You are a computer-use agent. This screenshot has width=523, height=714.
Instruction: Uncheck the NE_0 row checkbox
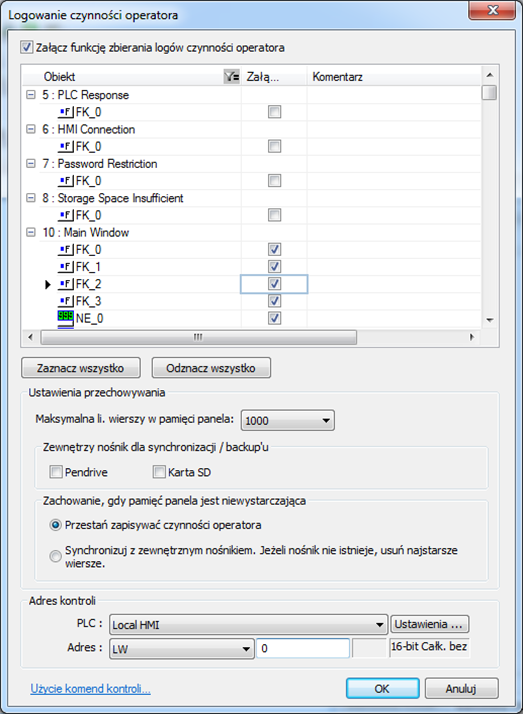tap(274, 318)
